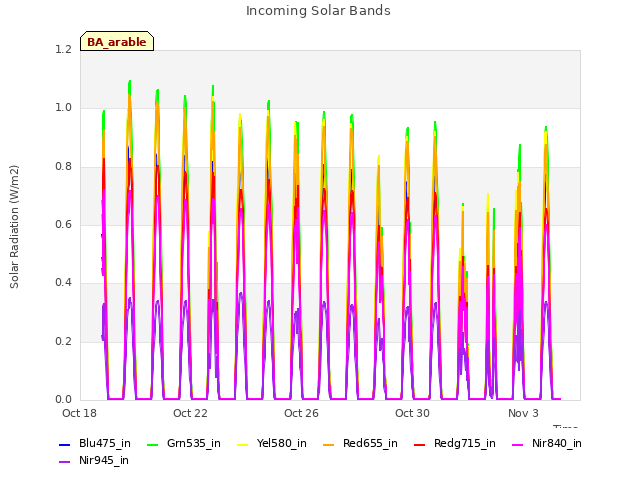Click the Oct 18 x-axis tick label
The width and height of the screenshot is (640, 480).
coord(79,413)
